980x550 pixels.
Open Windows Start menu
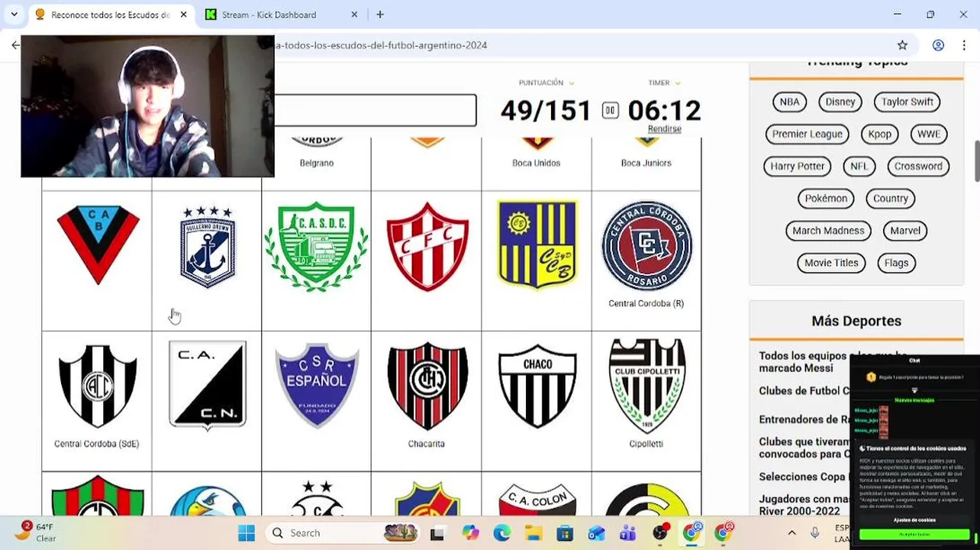click(247, 532)
